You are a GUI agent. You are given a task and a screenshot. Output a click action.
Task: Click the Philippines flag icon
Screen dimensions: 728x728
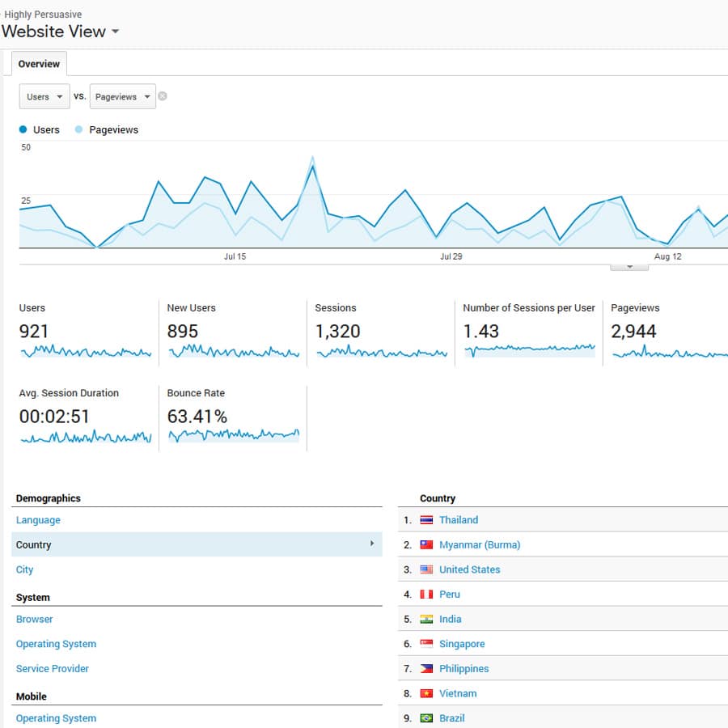(x=426, y=669)
